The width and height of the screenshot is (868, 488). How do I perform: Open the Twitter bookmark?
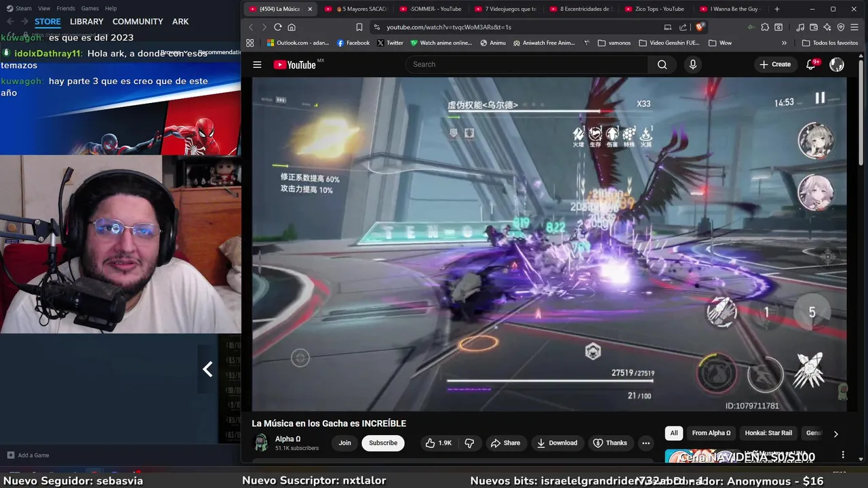(390, 43)
